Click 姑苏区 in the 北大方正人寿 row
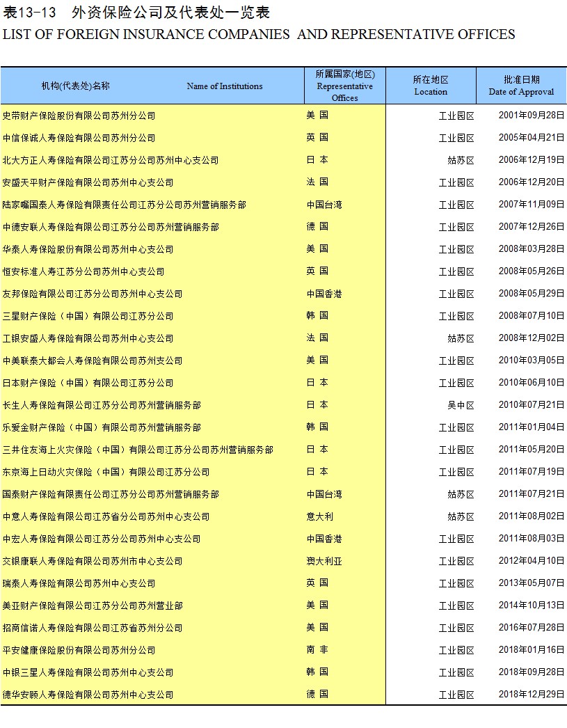This screenshot has width=567, height=728. pos(461,160)
